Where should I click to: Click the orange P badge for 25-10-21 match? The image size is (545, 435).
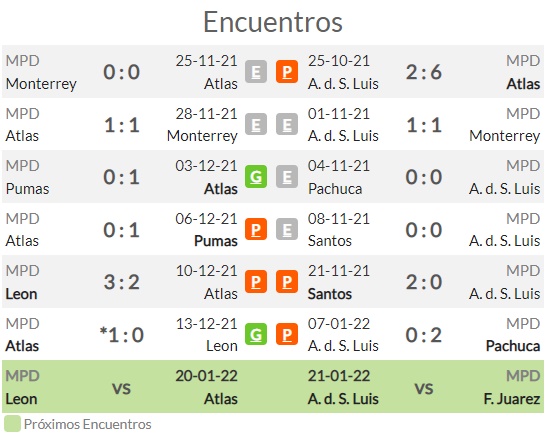click(x=287, y=72)
